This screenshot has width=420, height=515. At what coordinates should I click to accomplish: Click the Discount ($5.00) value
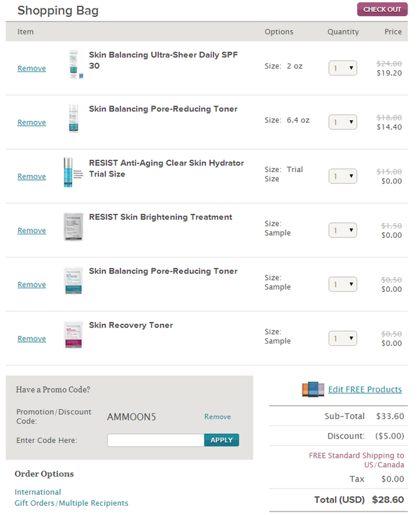tap(389, 436)
